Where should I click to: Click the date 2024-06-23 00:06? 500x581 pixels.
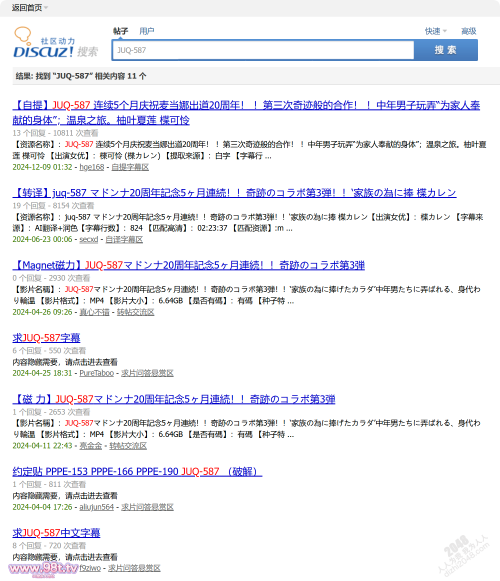[42, 239]
